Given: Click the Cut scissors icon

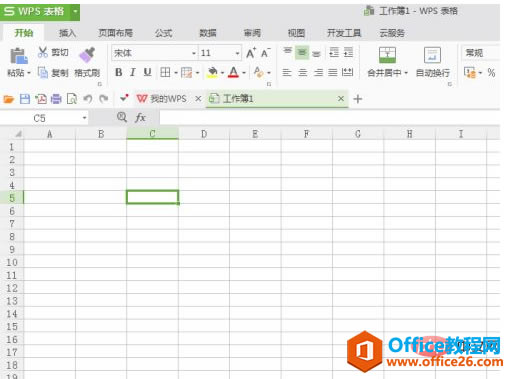Looking at the screenshot, I should (43, 52).
